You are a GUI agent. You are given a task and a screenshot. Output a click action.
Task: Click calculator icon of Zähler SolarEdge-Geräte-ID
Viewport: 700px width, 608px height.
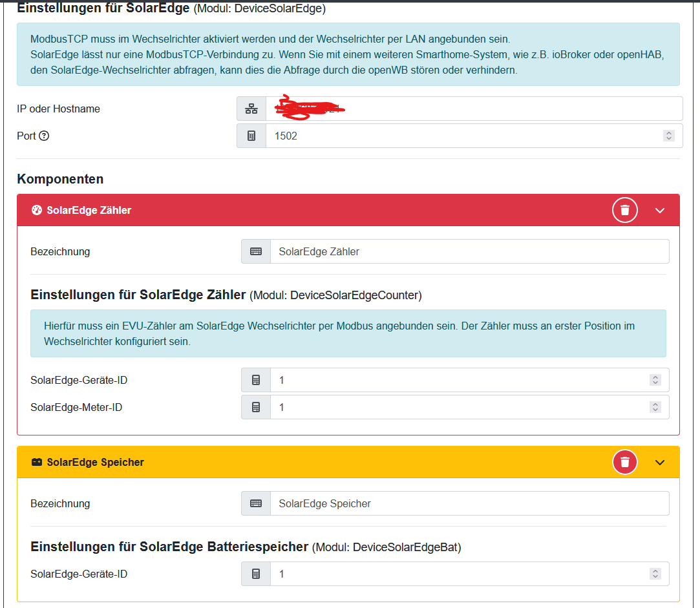point(256,380)
